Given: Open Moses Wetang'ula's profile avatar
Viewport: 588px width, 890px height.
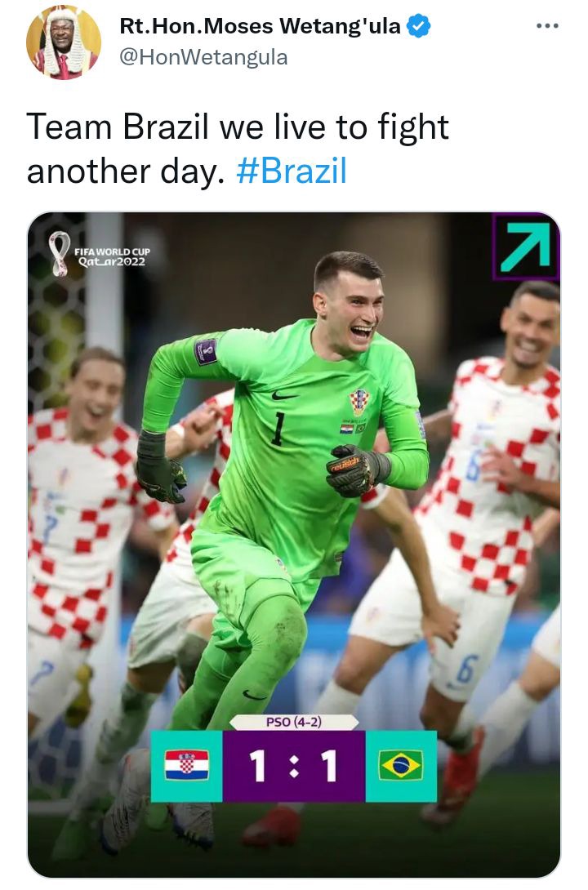Looking at the screenshot, I should tap(64, 42).
